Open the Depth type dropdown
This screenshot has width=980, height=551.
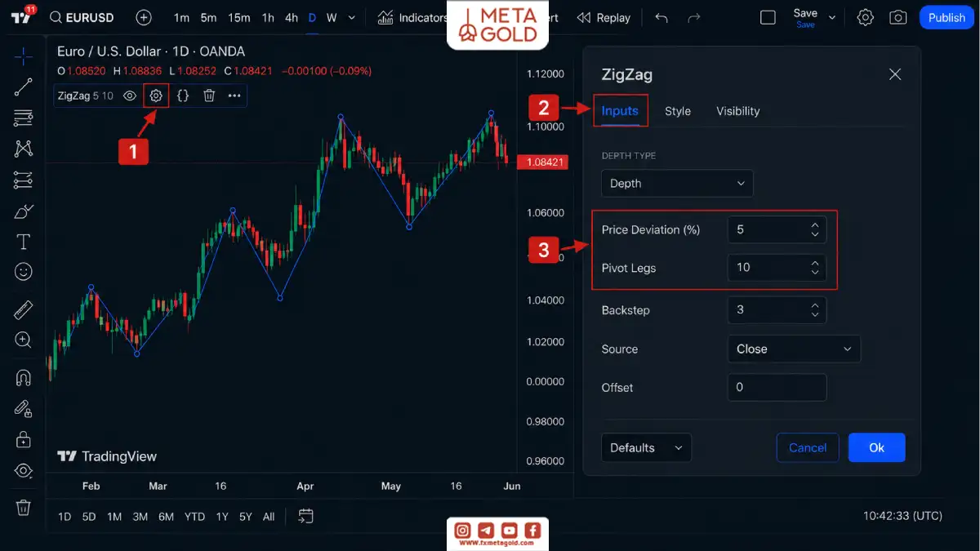(677, 183)
